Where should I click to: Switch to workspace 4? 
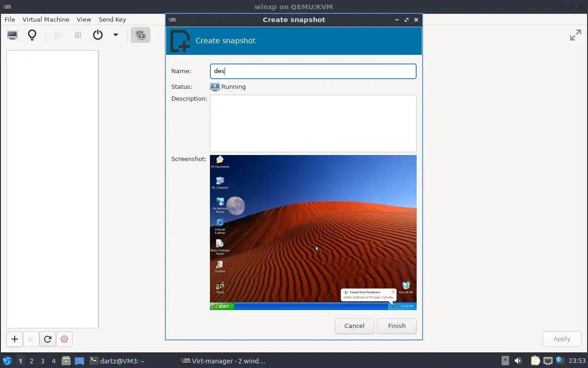(x=54, y=361)
